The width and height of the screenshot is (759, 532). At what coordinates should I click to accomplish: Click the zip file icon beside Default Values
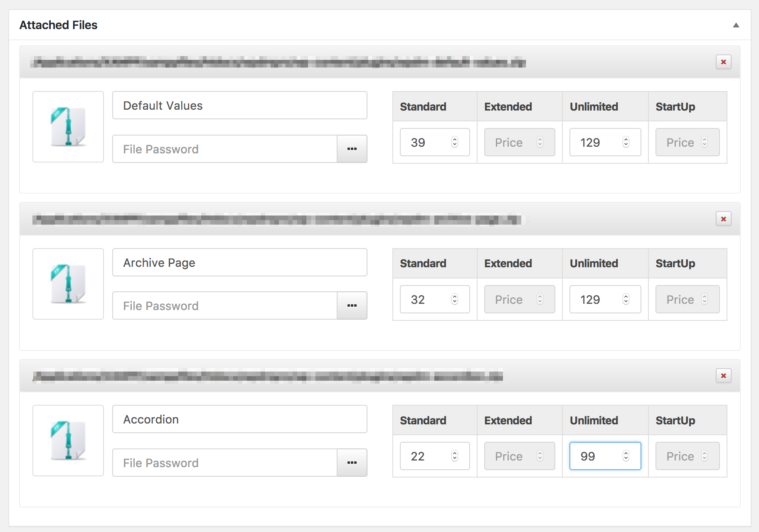pyautogui.click(x=68, y=126)
